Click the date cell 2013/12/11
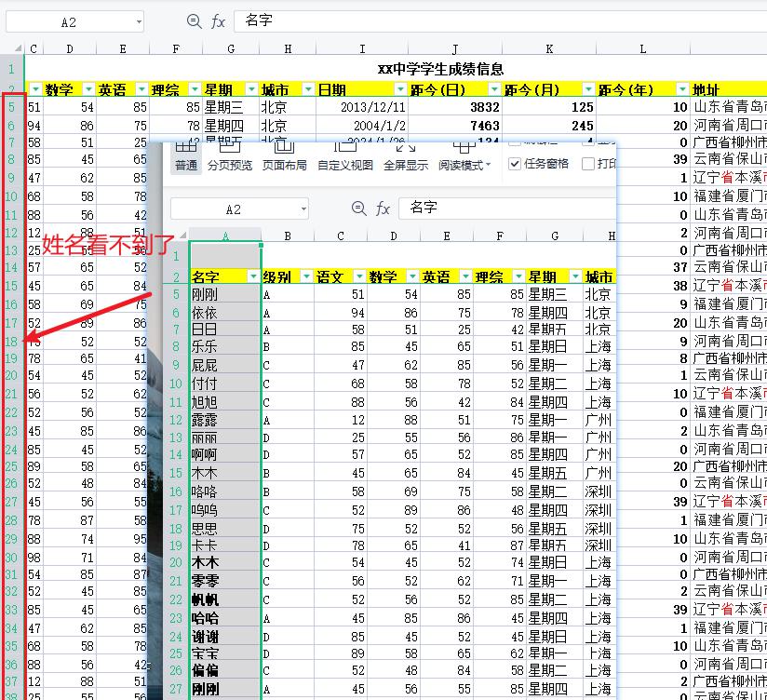The image size is (767, 700). (362, 107)
